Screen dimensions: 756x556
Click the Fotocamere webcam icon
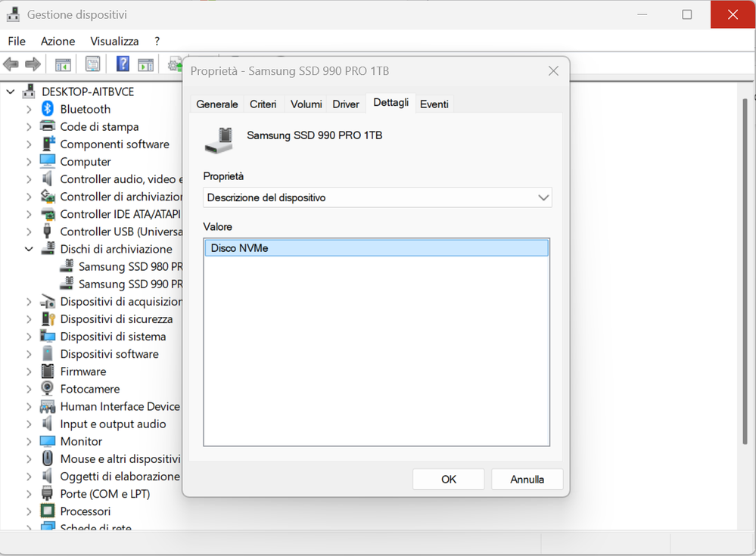tap(47, 388)
